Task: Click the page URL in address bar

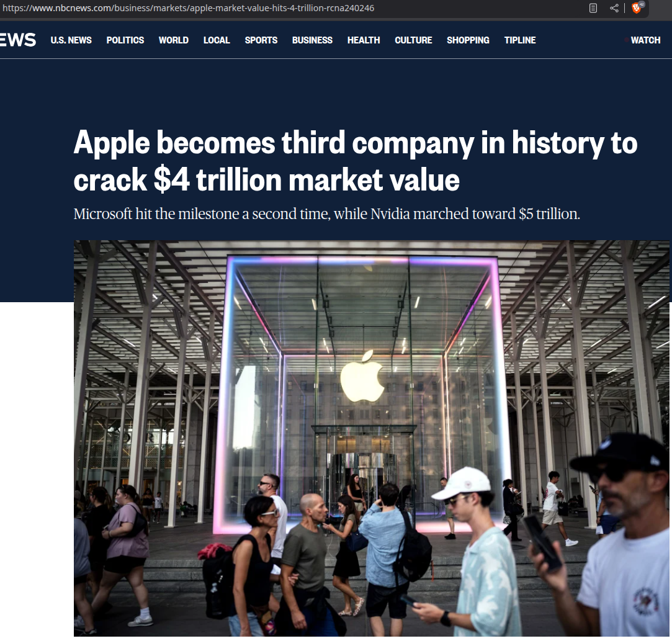Action: coord(188,8)
